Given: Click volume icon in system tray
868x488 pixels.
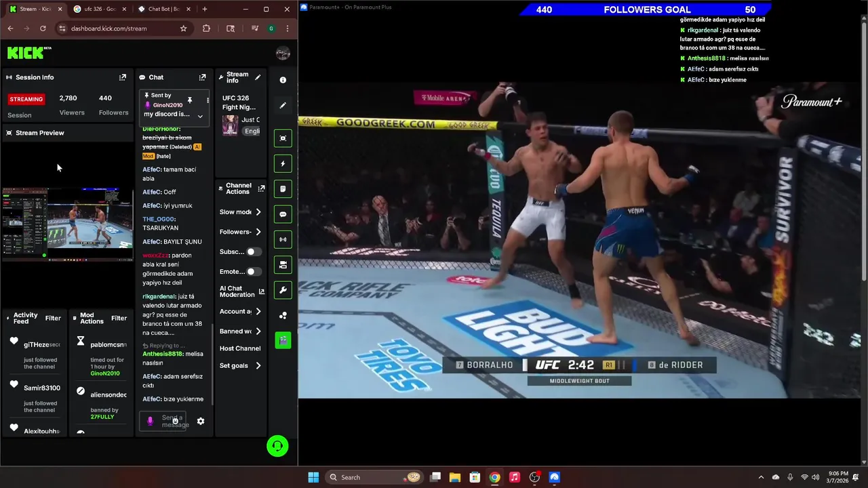Looking at the screenshot, I should click(x=816, y=477).
